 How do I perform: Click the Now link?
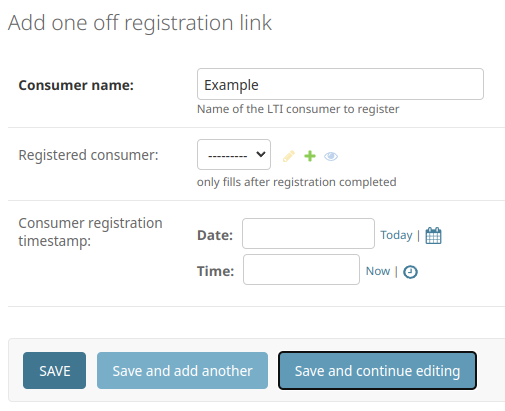coord(378,271)
